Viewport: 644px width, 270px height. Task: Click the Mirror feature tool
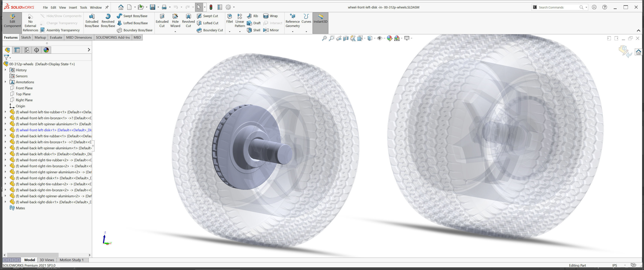[271, 30]
